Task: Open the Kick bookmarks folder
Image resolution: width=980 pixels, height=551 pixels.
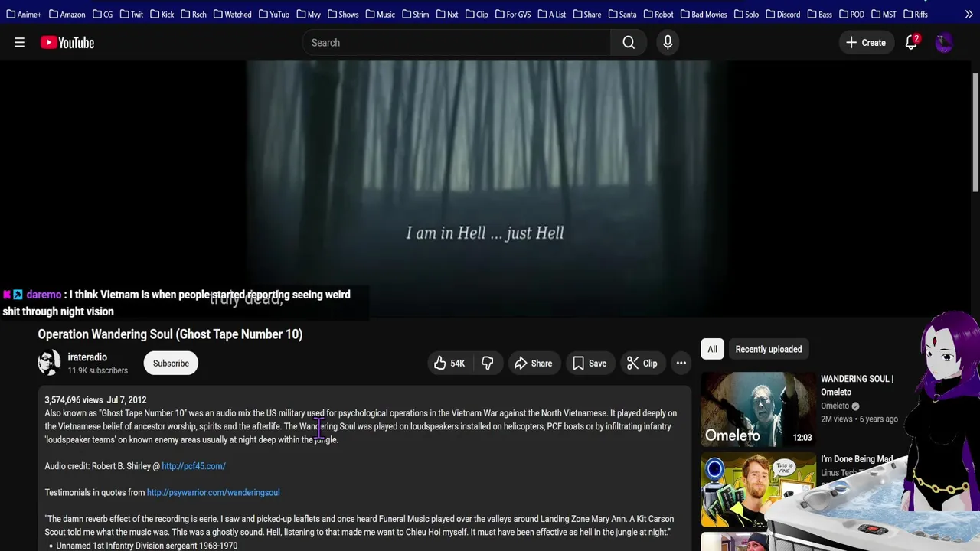Action: coord(162,14)
